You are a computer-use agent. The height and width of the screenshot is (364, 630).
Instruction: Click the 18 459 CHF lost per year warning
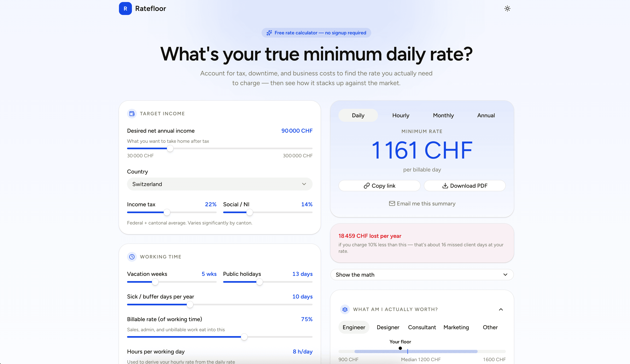pyautogui.click(x=370, y=236)
